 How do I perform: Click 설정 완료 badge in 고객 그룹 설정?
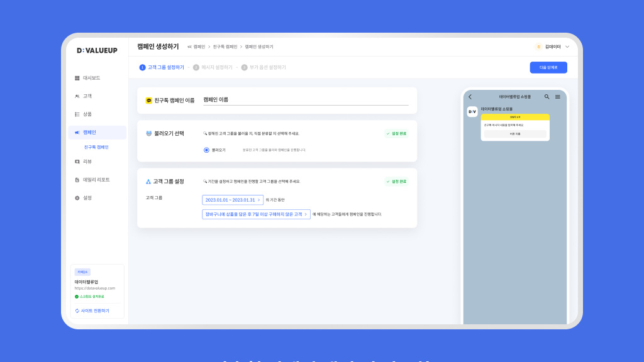pos(396,182)
